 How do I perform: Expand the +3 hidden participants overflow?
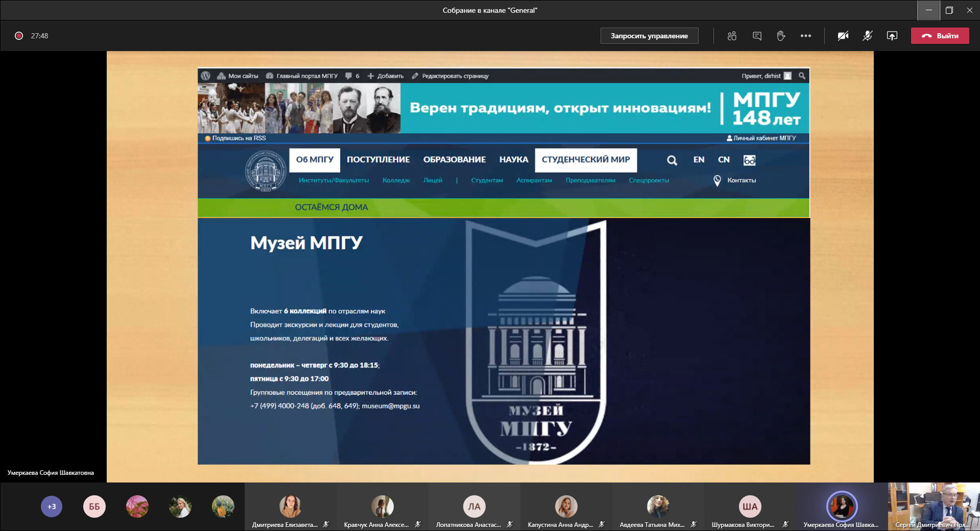coord(52,506)
